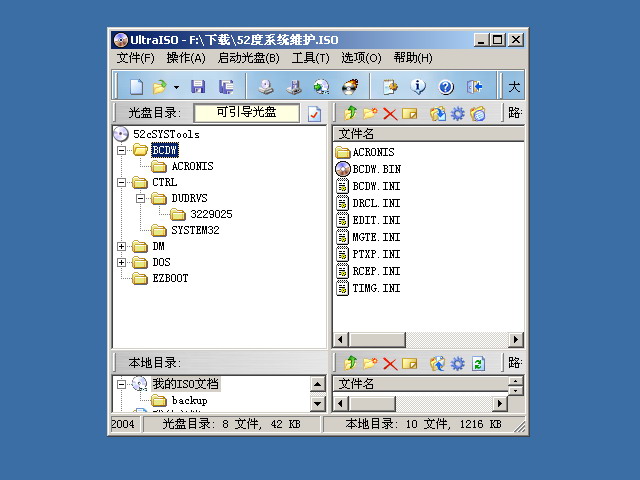Click the Up folder icon in local toolbar
The width and height of the screenshot is (640, 480).
[350, 363]
